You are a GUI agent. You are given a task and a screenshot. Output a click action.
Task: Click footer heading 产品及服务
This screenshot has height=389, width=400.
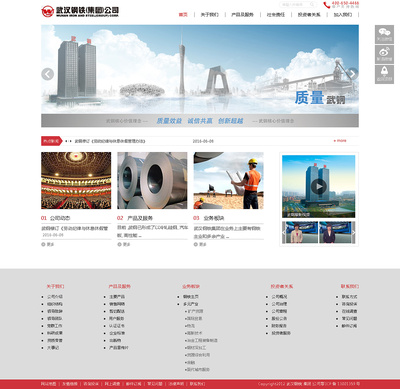pos(119,286)
